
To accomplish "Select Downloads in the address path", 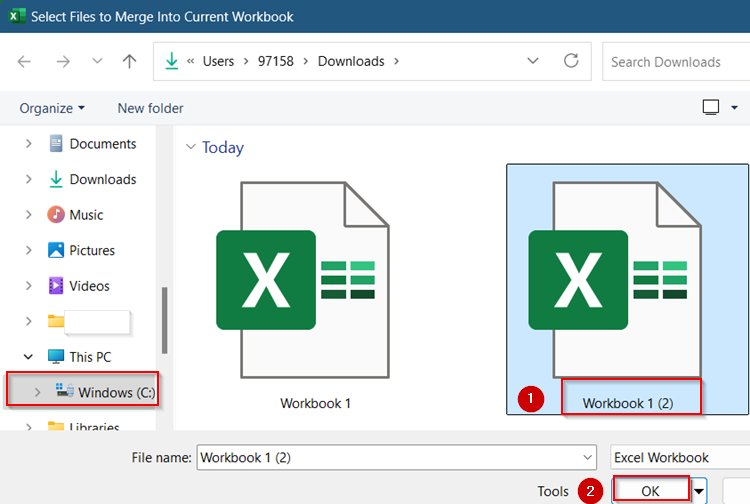I will pos(351,62).
